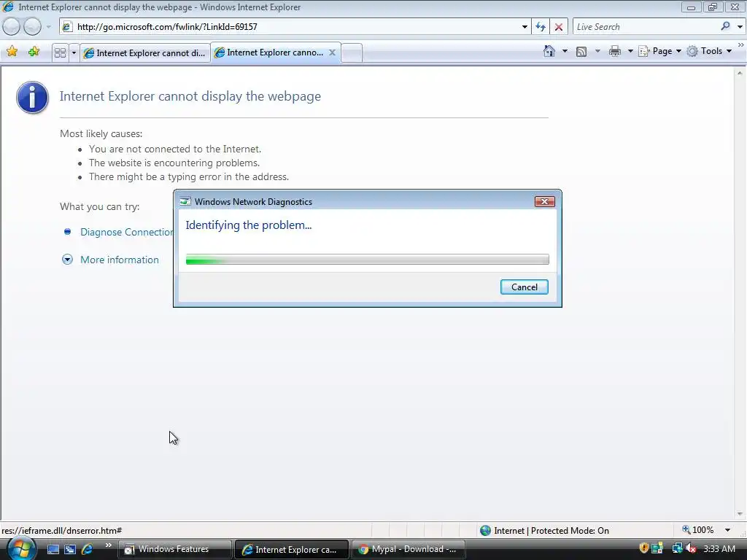Stop loading with the red X icon
747x560 pixels.
559,27
